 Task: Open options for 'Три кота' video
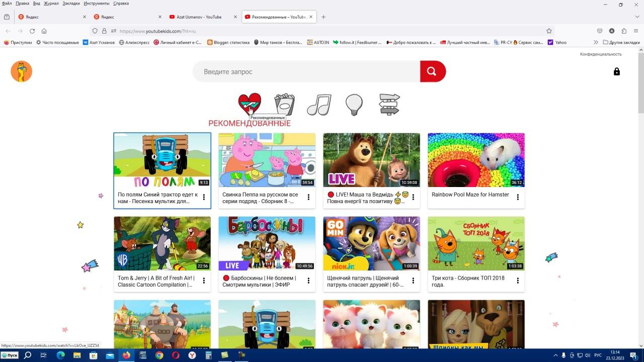518,281
